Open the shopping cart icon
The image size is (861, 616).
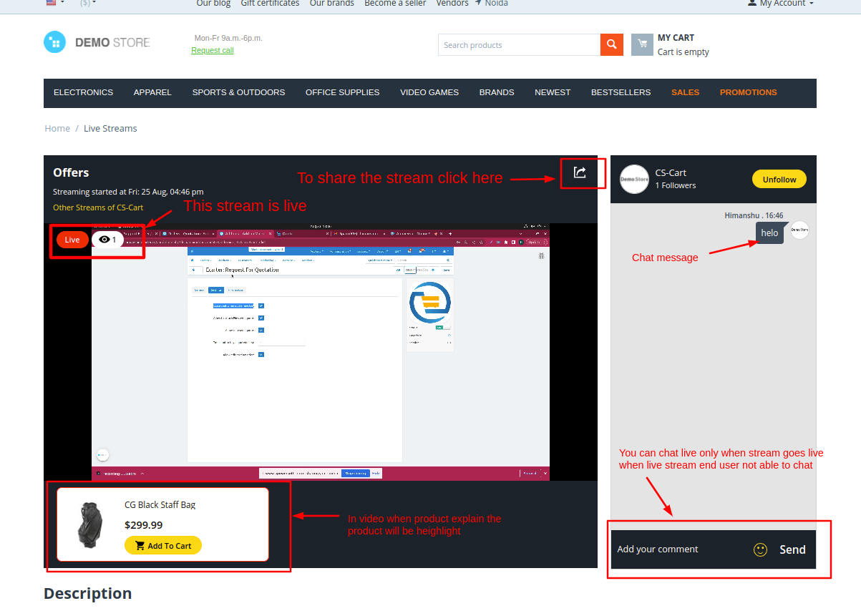[x=642, y=44]
